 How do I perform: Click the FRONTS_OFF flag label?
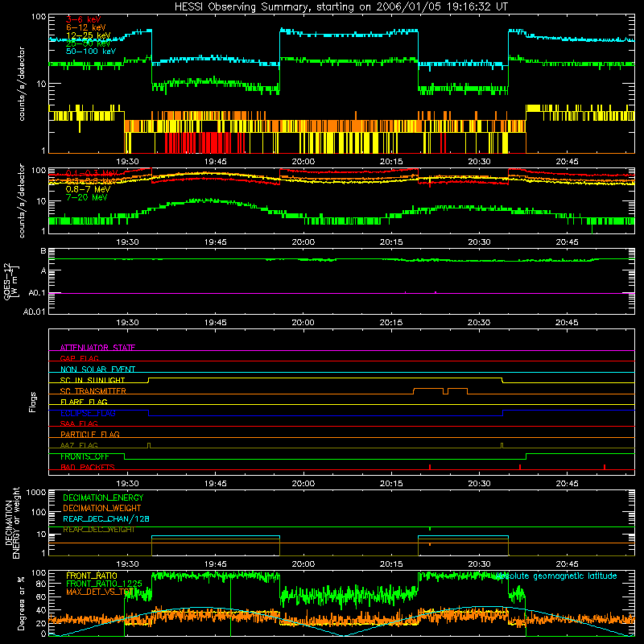85,456
